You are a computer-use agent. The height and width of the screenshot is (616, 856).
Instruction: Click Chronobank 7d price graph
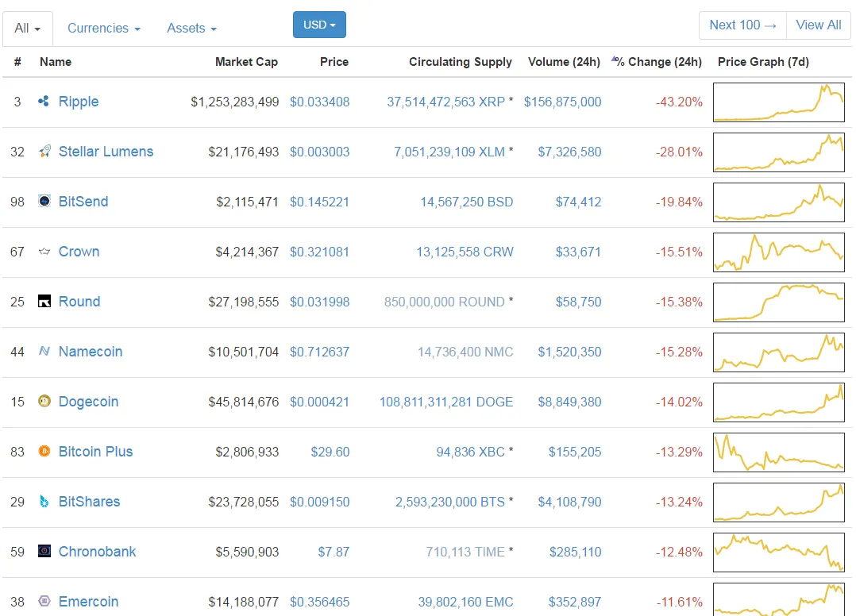tap(778, 552)
